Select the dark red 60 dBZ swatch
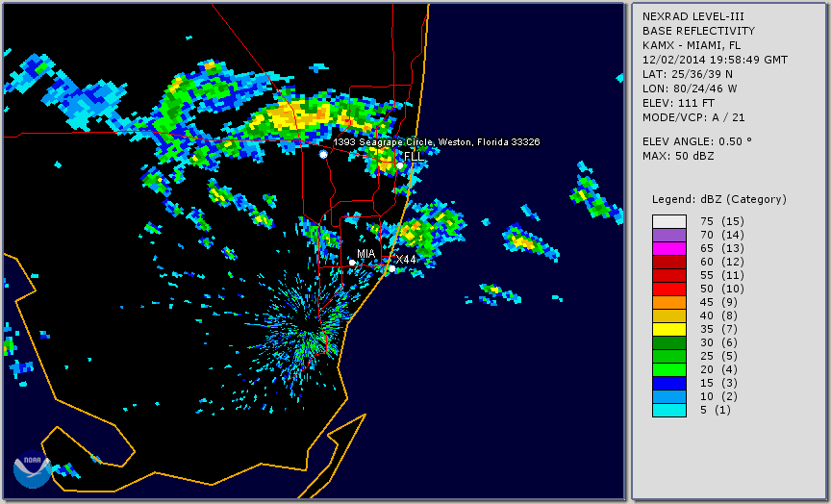831x504 pixels. coord(668,262)
